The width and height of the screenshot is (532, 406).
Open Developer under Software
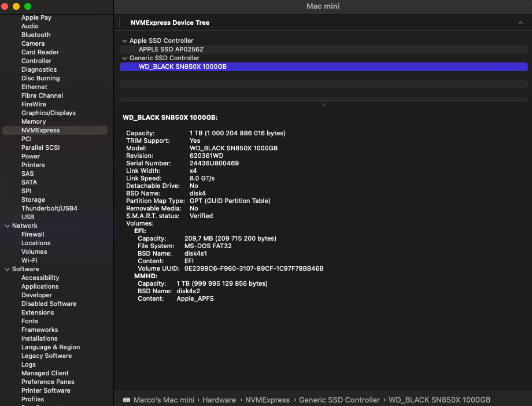(36, 295)
